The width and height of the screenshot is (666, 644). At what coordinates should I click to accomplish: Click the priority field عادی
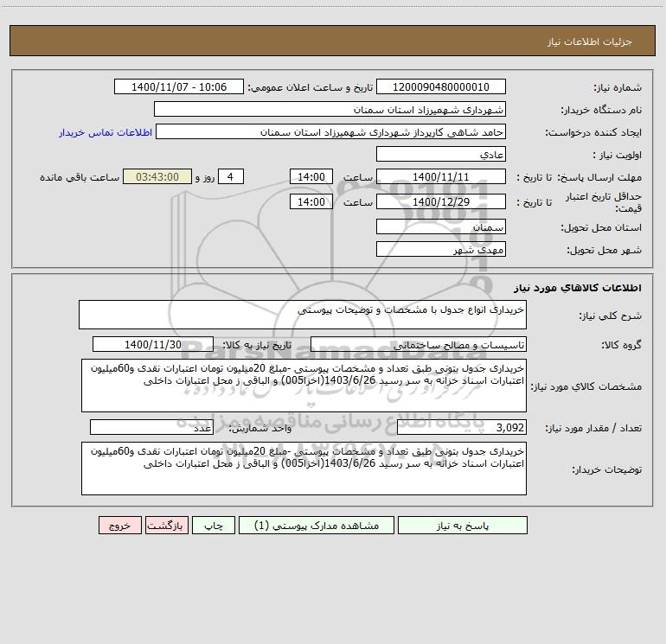pyautogui.click(x=441, y=154)
